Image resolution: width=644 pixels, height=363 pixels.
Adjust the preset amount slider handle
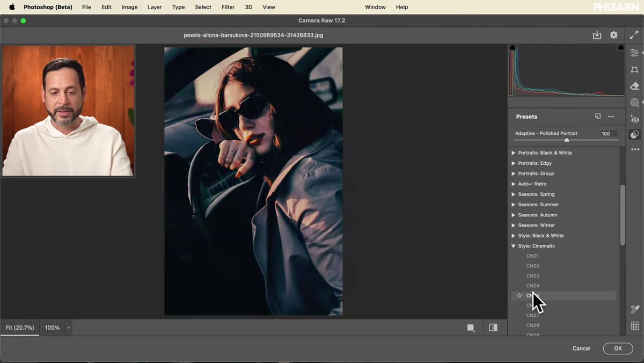(567, 140)
